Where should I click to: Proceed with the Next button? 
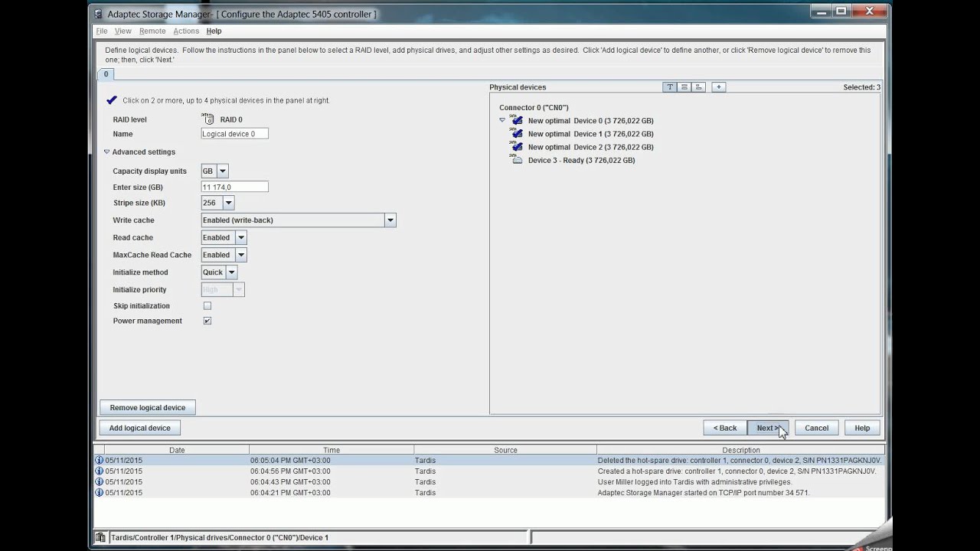click(x=768, y=428)
